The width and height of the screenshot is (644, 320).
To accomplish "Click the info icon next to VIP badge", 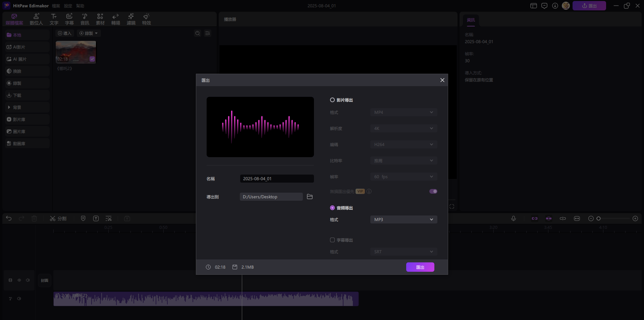I will [x=369, y=191].
